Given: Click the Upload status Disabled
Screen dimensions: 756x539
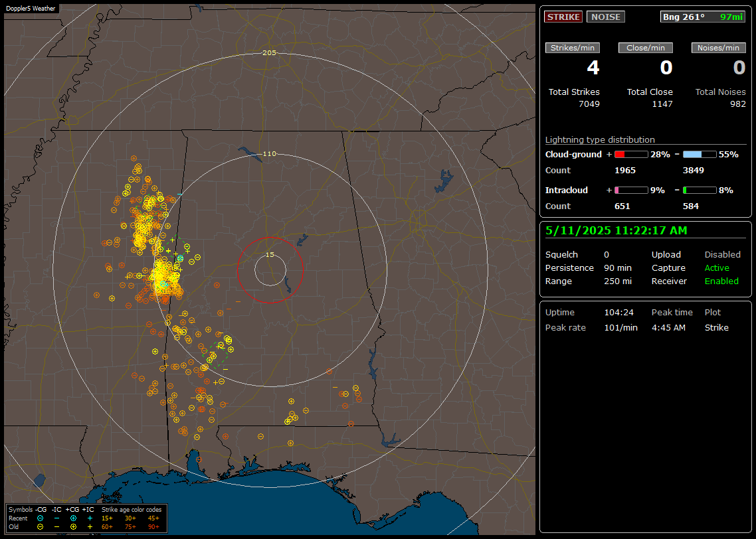Looking at the screenshot, I should click(x=722, y=255).
